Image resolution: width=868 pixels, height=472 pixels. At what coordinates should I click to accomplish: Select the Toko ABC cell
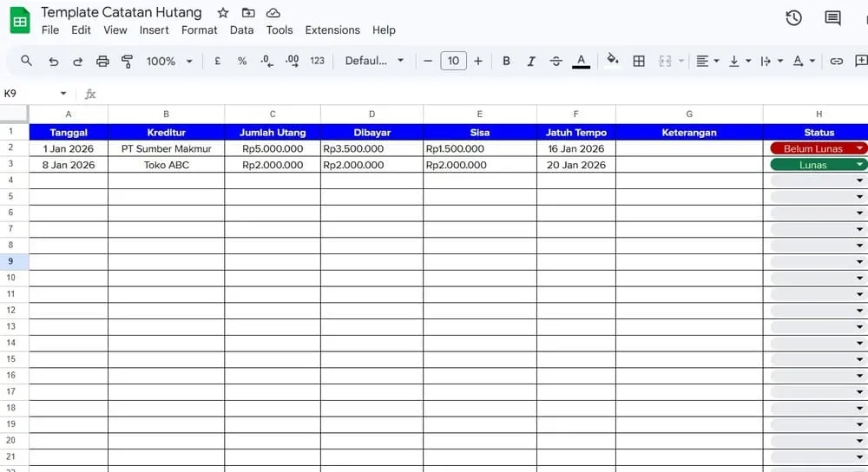coord(166,165)
